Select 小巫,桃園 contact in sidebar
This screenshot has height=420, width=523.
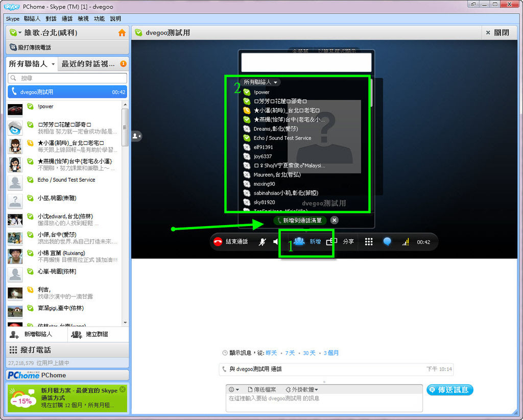64,201
